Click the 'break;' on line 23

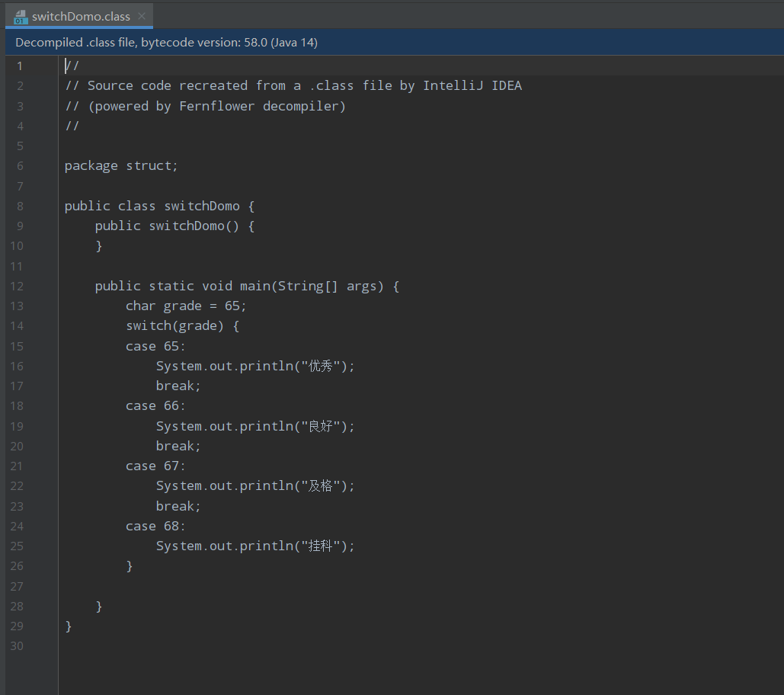click(178, 506)
